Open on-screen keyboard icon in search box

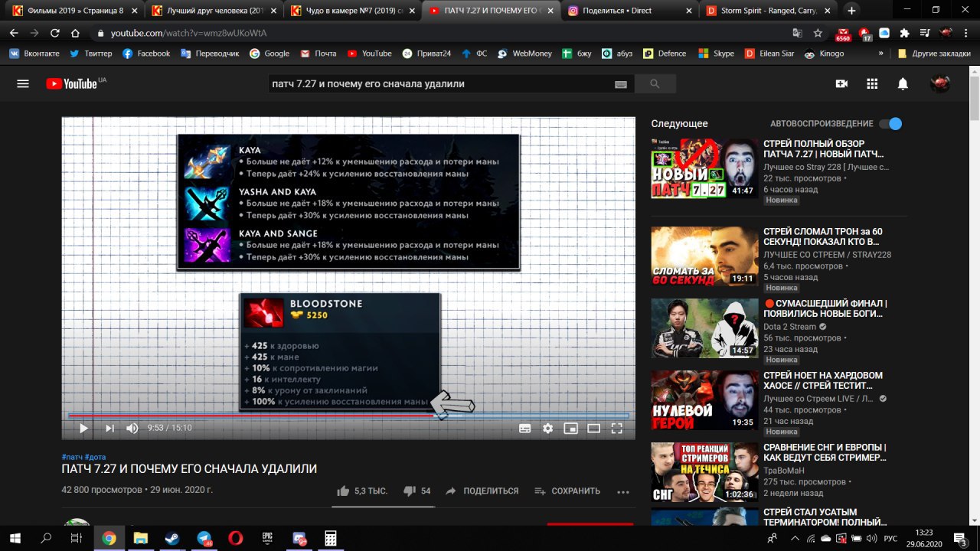tap(620, 84)
